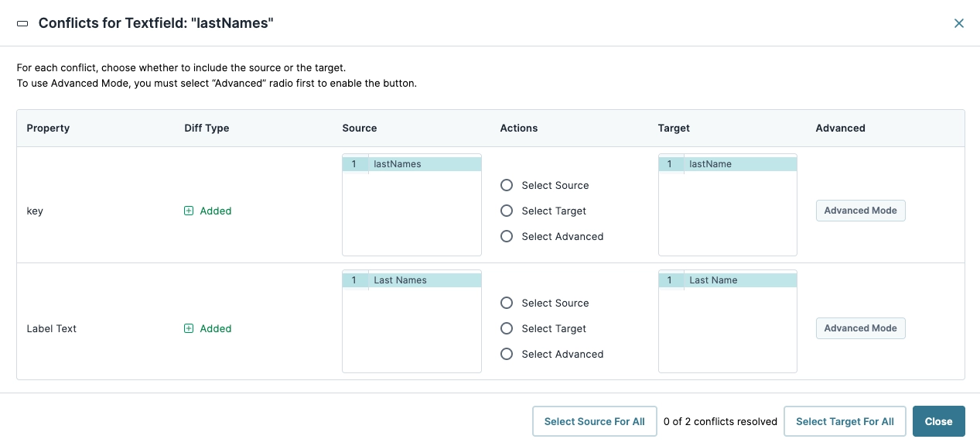
Task: Select Advanced for the Label Text conflict
Action: (x=507, y=354)
